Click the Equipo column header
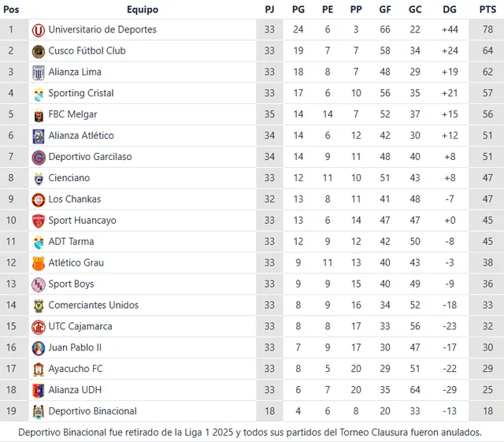The image size is (504, 442). [x=142, y=9]
